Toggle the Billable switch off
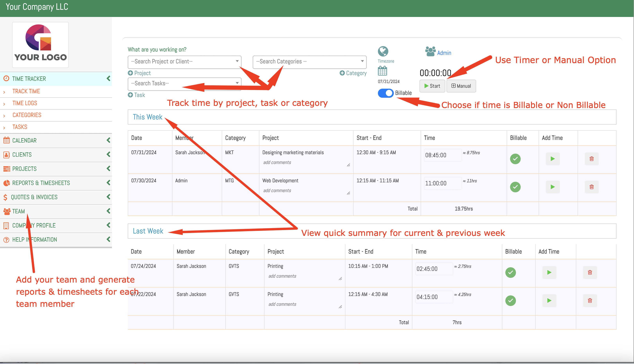 click(x=385, y=93)
